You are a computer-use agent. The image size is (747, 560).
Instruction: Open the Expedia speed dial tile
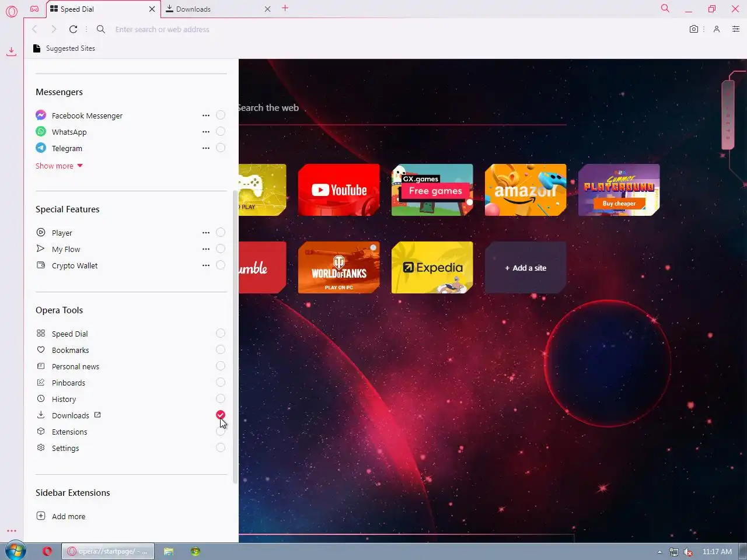point(432,268)
